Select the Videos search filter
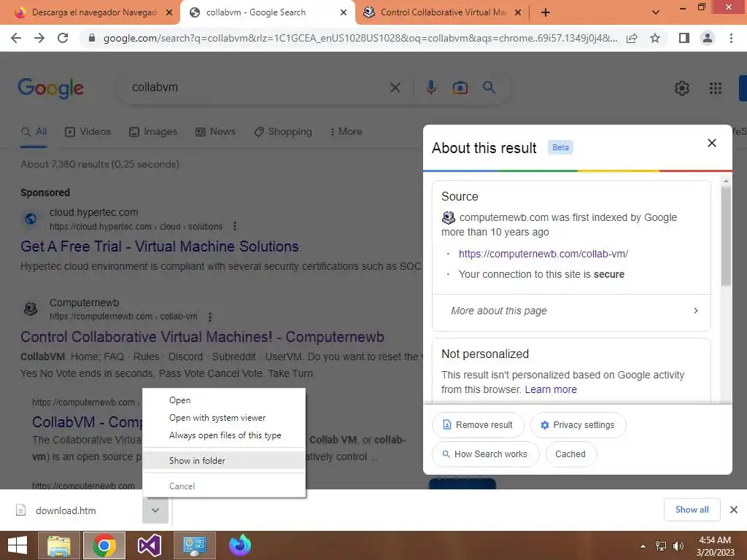 [x=88, y=131]
